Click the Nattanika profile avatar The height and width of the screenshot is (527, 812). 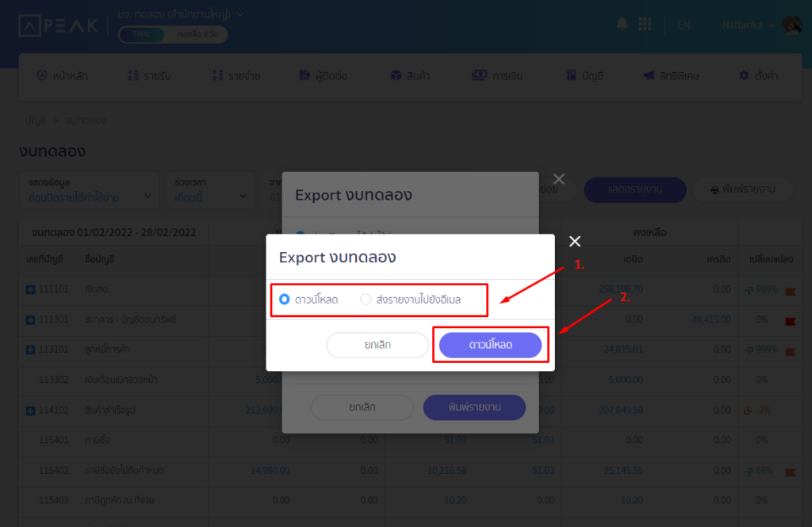click(x=791, y=25)
